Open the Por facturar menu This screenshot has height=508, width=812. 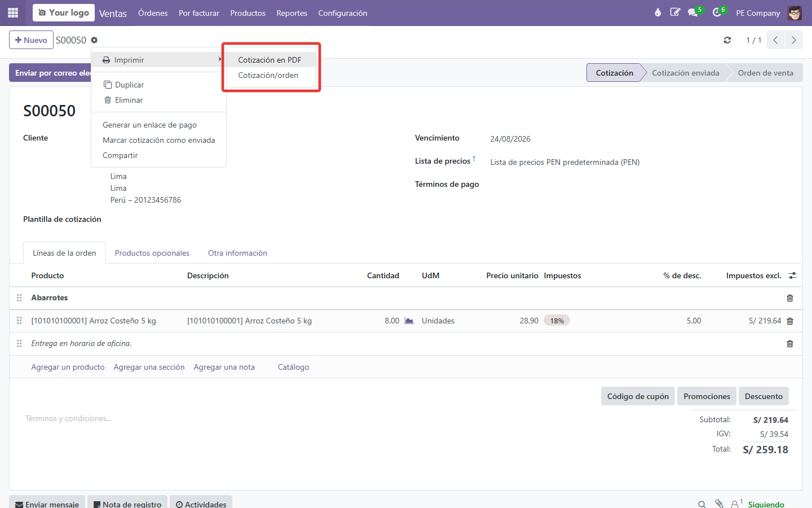(x=199, y=13)
